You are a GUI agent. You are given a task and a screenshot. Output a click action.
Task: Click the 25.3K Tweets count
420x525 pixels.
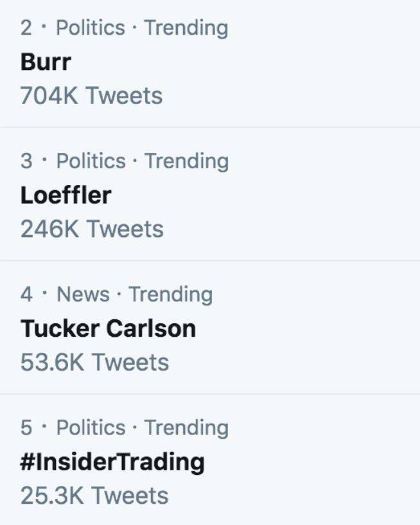[x=94, y=495]
